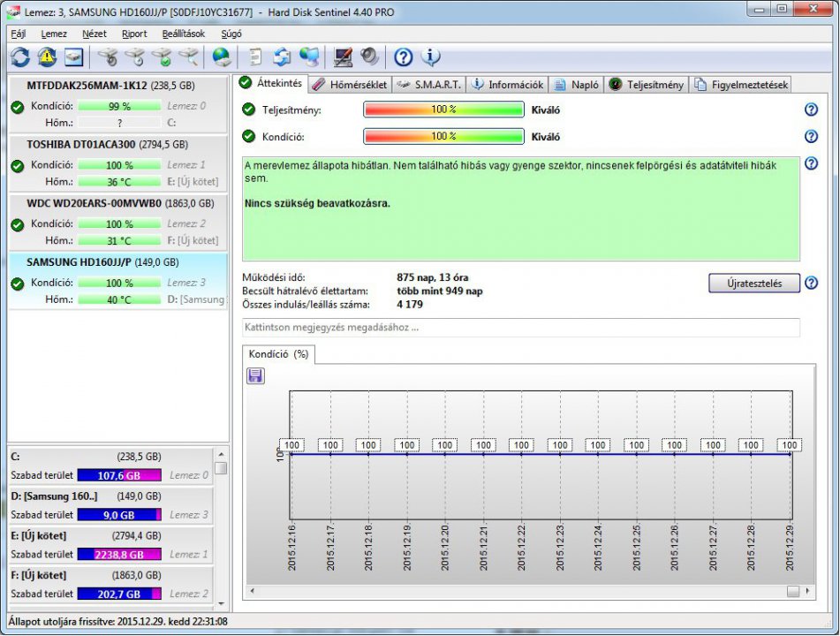Viewport: 840px width, 636px height.
Task: Click the 2015.12.29 chart data point label
Action: coord(789,445)
